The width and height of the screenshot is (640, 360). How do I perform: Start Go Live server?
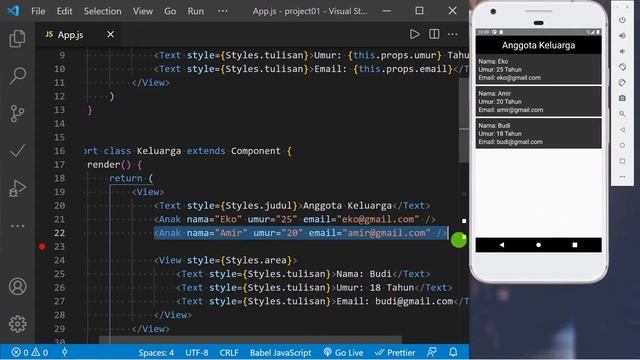click(x=343, y=353)
